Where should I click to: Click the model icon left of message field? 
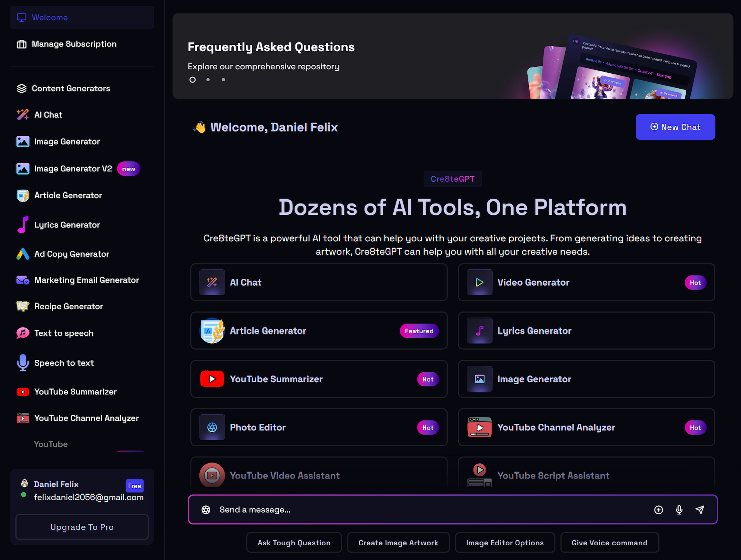point(206,510)
